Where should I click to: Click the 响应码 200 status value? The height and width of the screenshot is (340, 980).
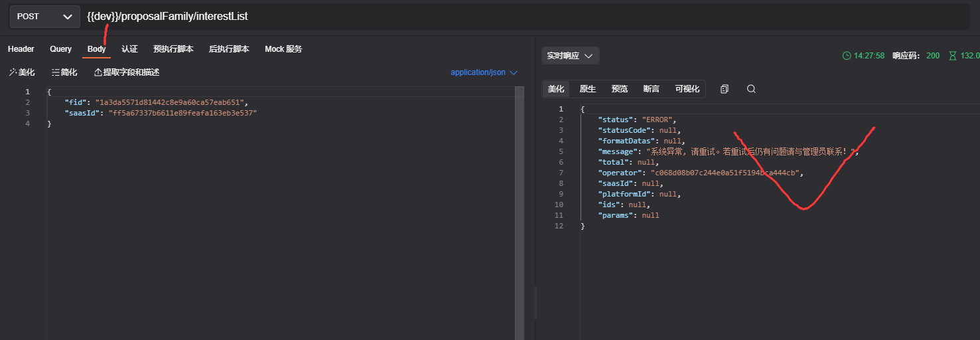(x=933, y=56)
